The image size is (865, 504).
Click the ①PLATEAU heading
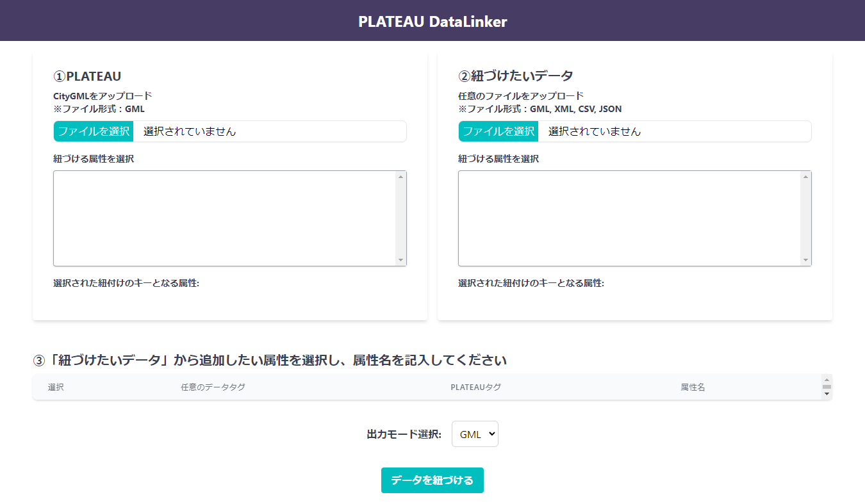pyautogui.click(x=87, y=76)
